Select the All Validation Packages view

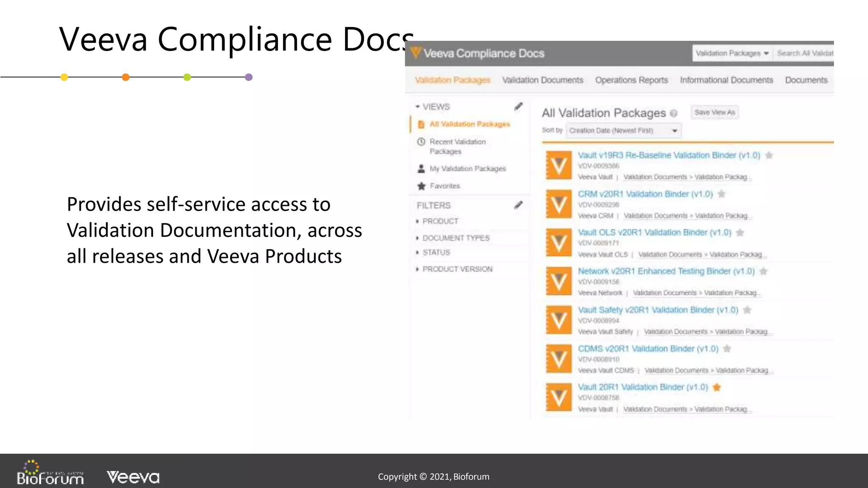(470, 124)
